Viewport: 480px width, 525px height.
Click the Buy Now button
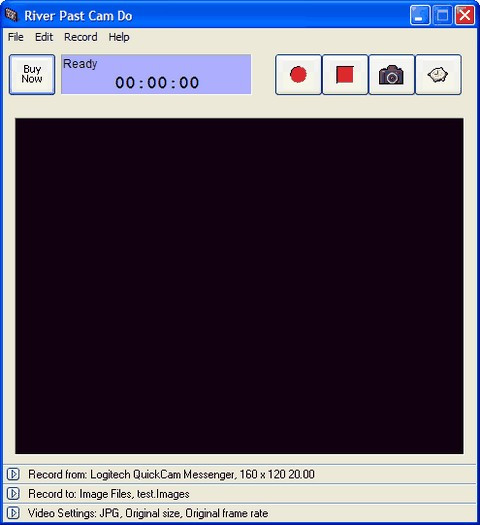pyautogui.click(x=32, y=74)
